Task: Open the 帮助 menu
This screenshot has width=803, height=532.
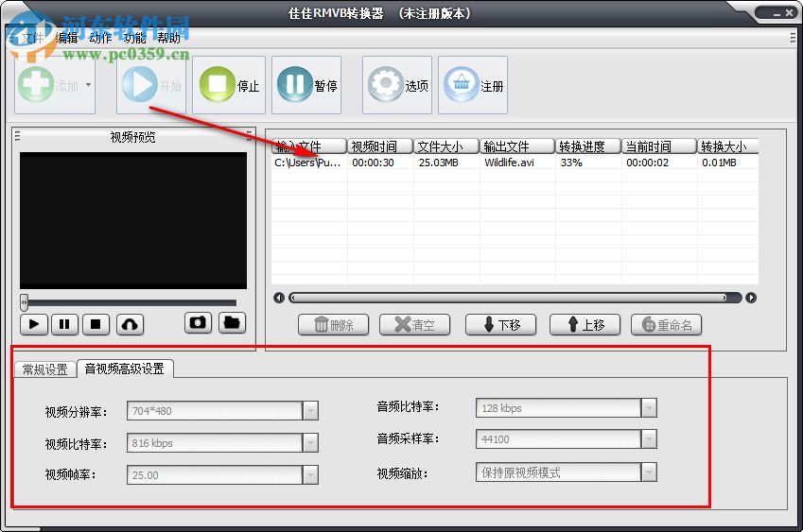Action: [x=168, y=38]
